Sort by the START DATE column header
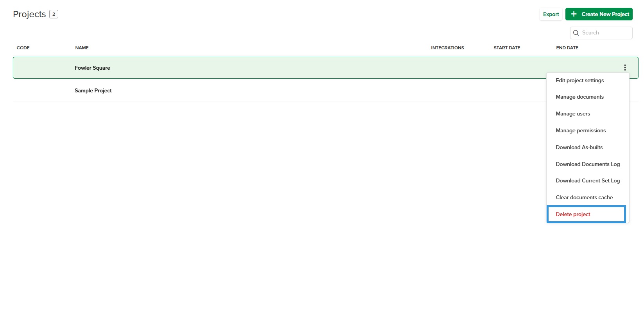This screenshot has width=644, height=312. click(507, 48)
